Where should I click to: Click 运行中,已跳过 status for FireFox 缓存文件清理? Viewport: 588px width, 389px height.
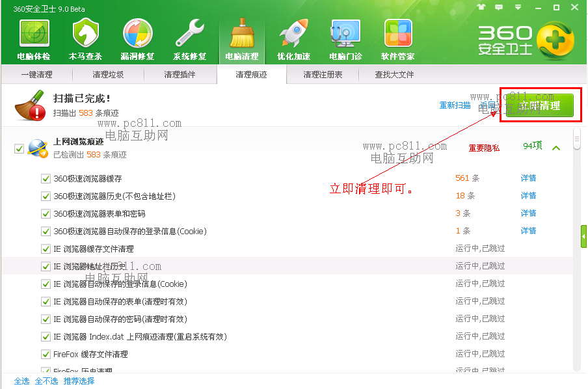(480, 354)
